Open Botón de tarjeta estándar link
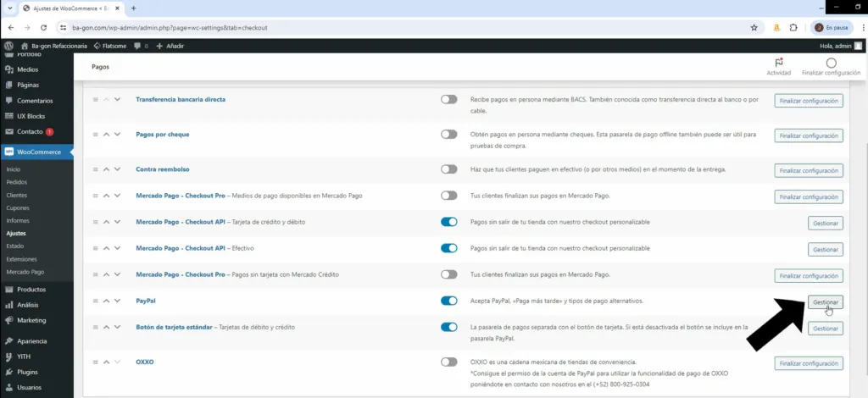The height and width of the screenshot is (398, 868). click(x=174, y=327)
